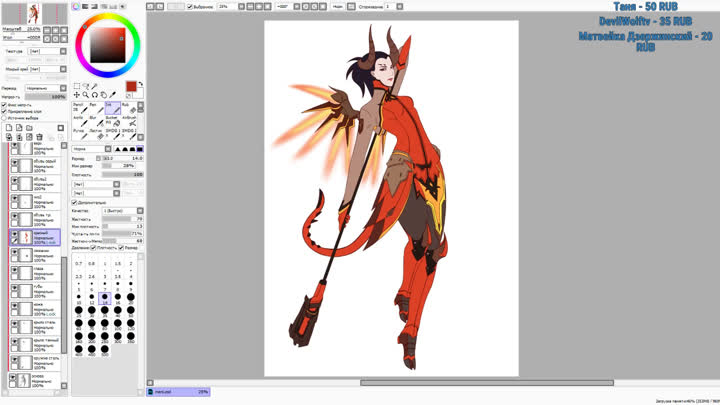The image size is (720, 405).
Task: Open the paper texture dropdown
Action: pyautogui.click(x=47, y=51)
